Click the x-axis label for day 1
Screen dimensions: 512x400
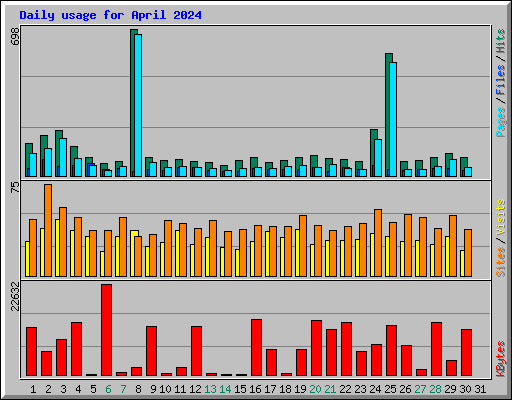click(33, 389)
